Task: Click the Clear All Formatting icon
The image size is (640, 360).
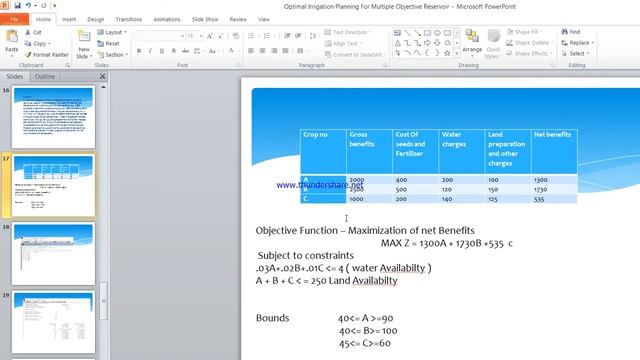Action: 236,36
